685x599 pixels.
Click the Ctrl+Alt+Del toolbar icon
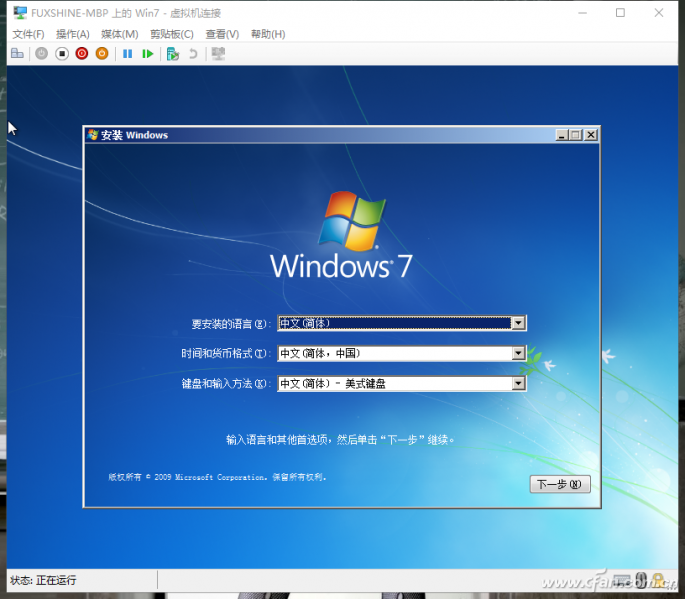coord(17,54)
